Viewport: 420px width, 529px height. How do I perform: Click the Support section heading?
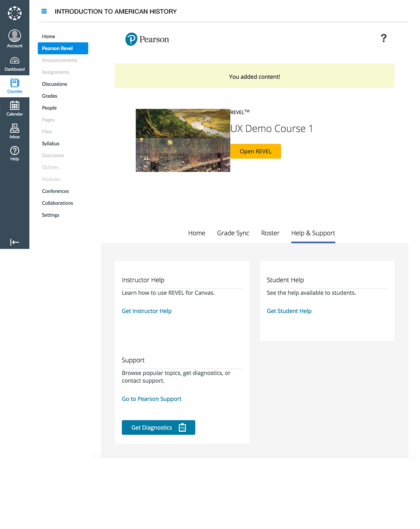(133, 360)
